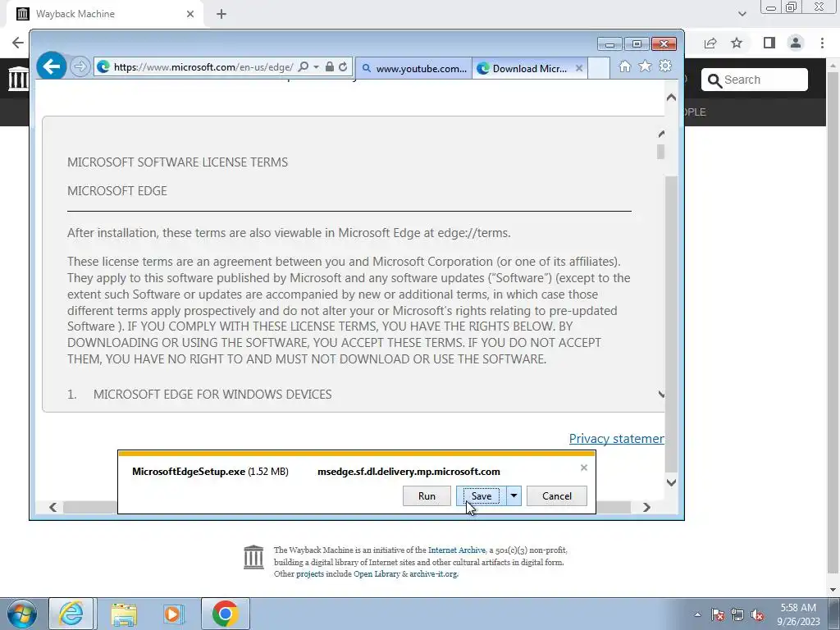Open a new blank tab in IE

click(x=598, y=69)
